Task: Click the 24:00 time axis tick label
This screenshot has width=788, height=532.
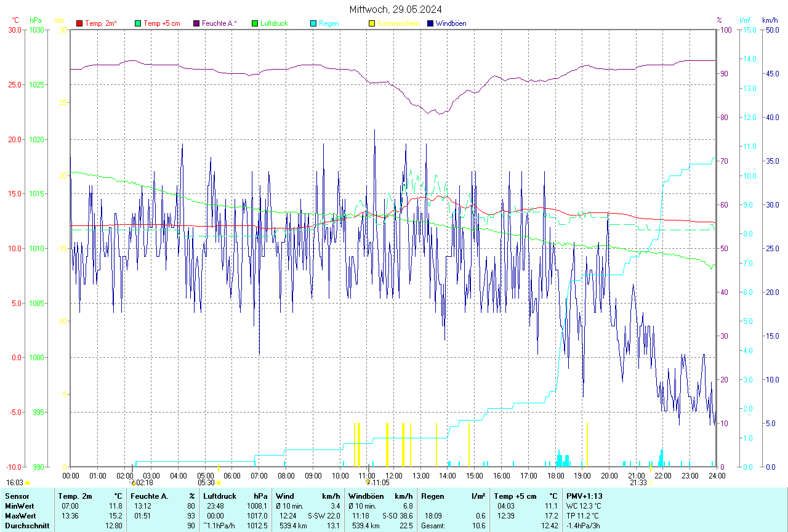Action: (717, 475)
